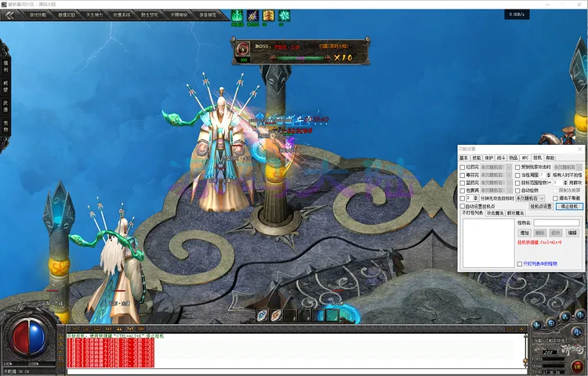Click the 停止挂机 button

569,206
